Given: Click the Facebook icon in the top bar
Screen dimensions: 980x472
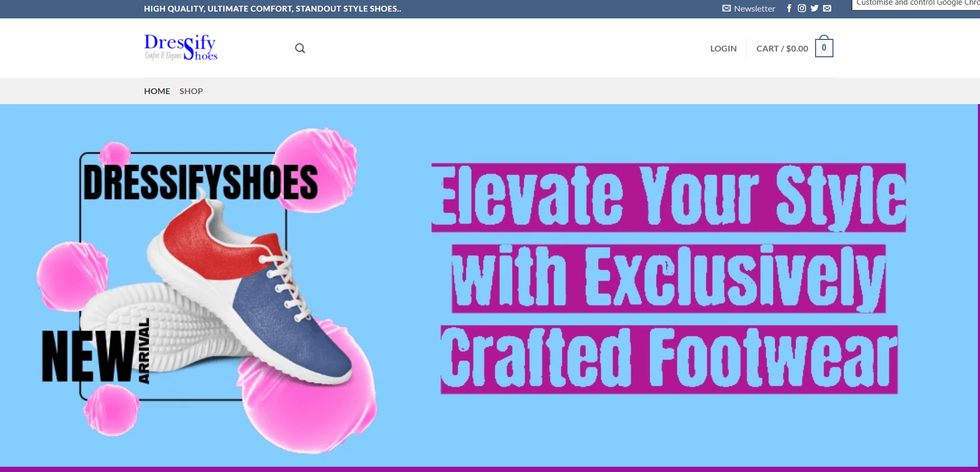Looking at the screenshot, I should pos(789,8).
